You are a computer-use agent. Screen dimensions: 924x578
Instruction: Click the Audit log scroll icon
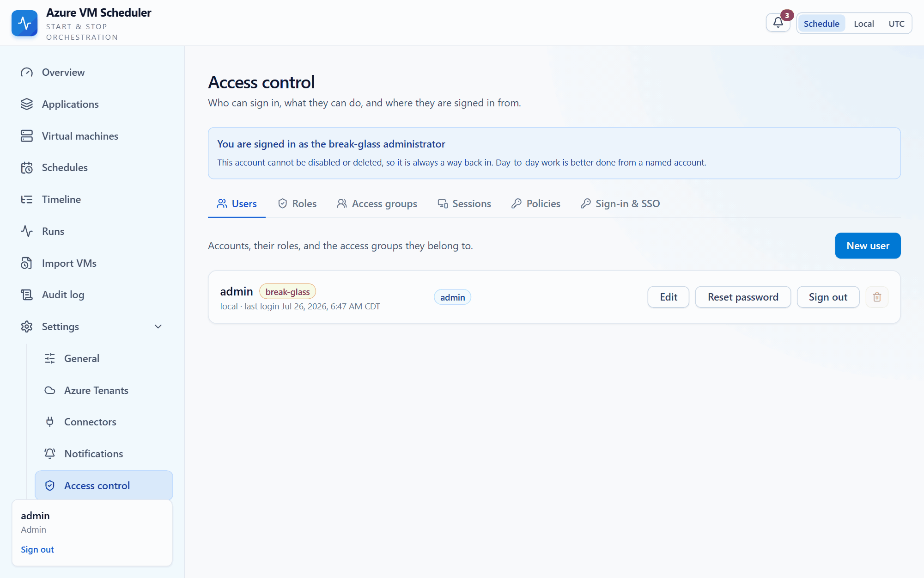point(27,295)
